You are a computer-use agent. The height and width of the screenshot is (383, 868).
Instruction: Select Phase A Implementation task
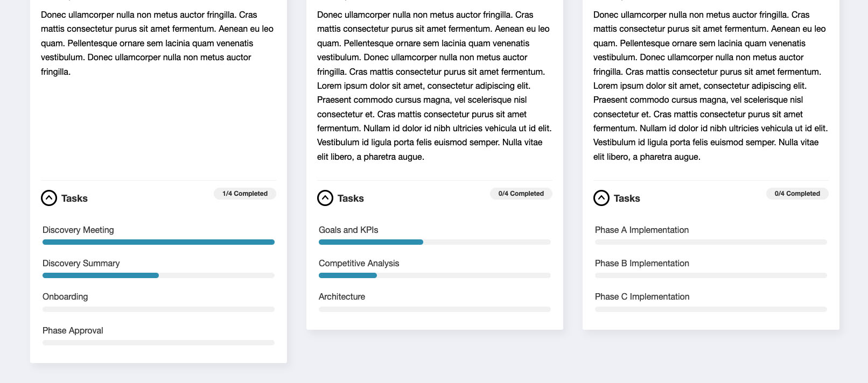[x=642, y=230]
